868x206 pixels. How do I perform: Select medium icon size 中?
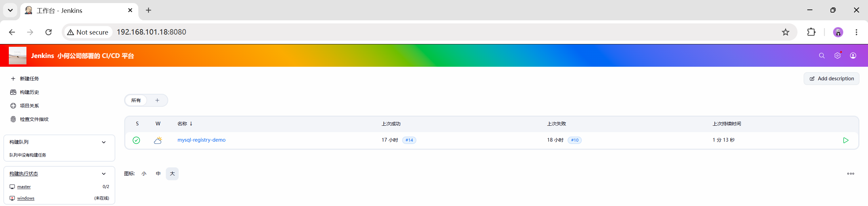pos(158,174)
